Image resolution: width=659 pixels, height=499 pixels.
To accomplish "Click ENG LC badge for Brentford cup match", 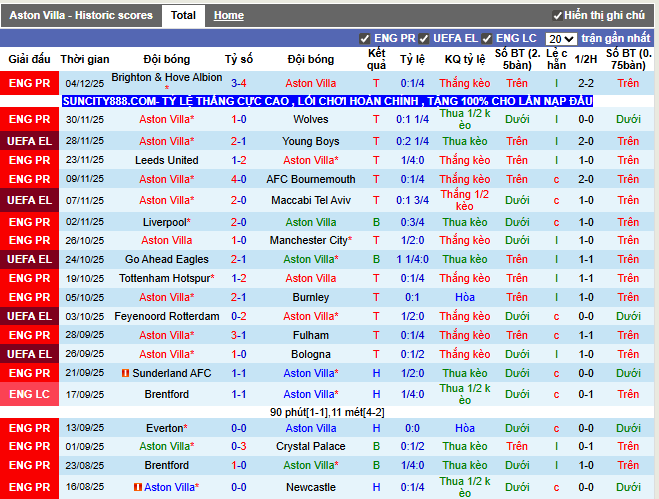I will pos(29,394).
